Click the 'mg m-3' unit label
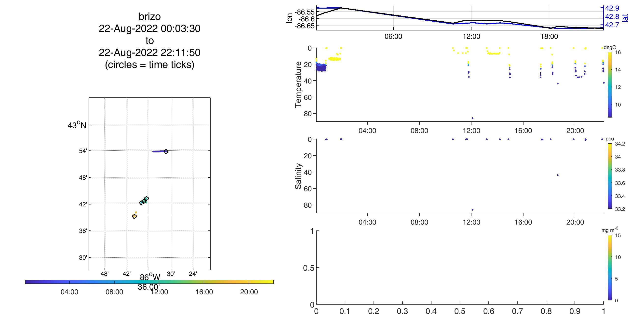 coord(610,229)
